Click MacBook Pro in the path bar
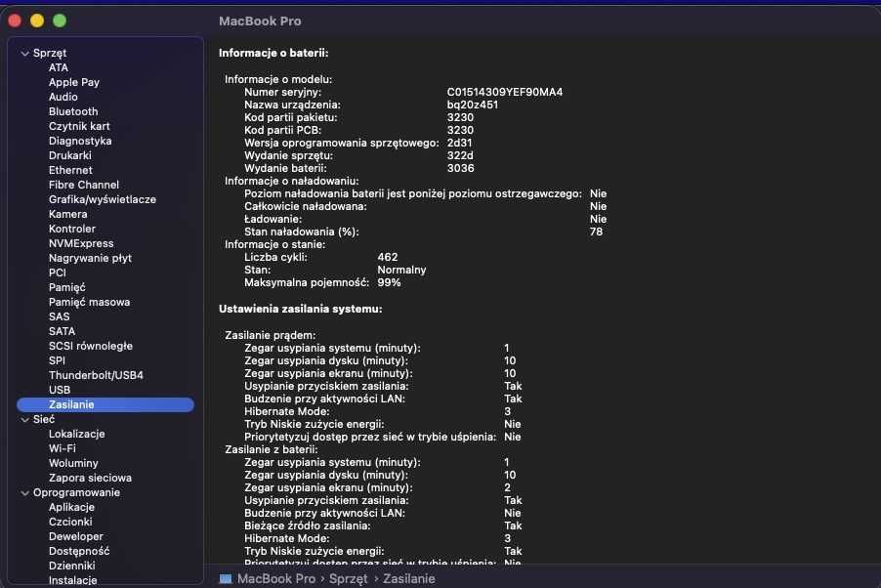The image size is (881, 588). (x=275, y=579)
